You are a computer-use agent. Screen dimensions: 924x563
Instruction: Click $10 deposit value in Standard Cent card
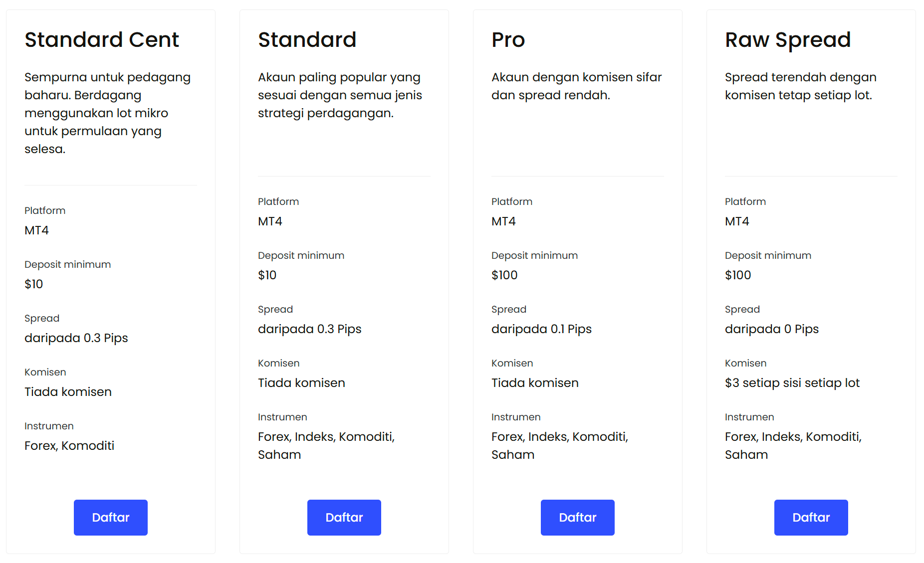click(x=34, y=284)
